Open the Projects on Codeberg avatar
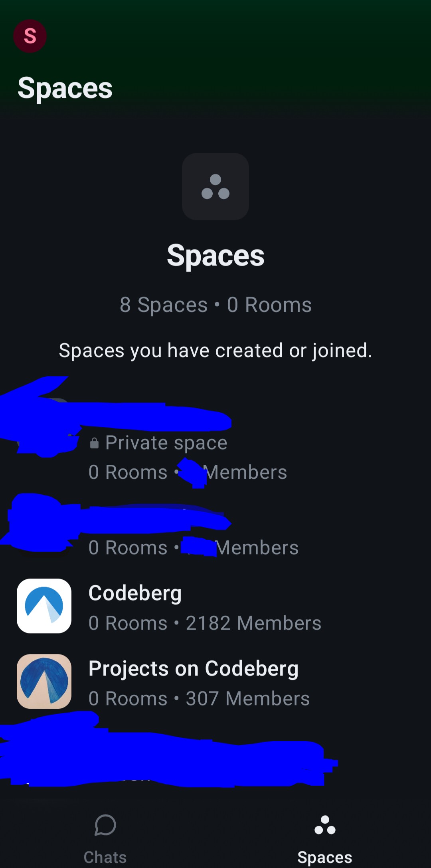 [44, 681]
